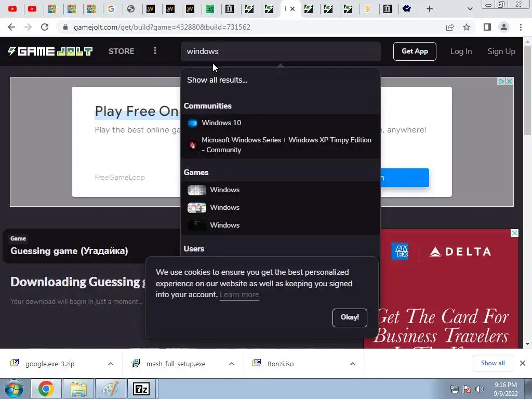Open Chrome's three-dot menu
Screen dimensions: 532x399
(x=521, y=27)
